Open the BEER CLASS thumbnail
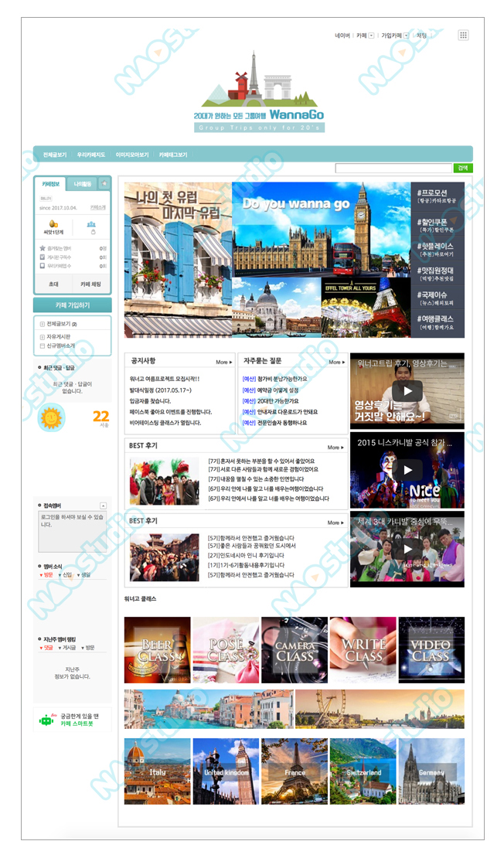This screenshot has height=858, width=504. (x=158, y=650)
